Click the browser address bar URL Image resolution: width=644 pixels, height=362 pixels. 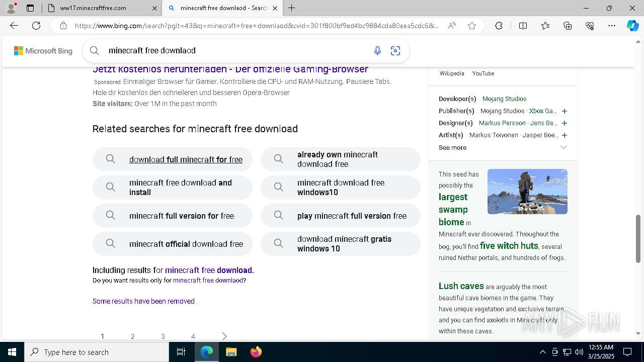click(x=257, y=26)
